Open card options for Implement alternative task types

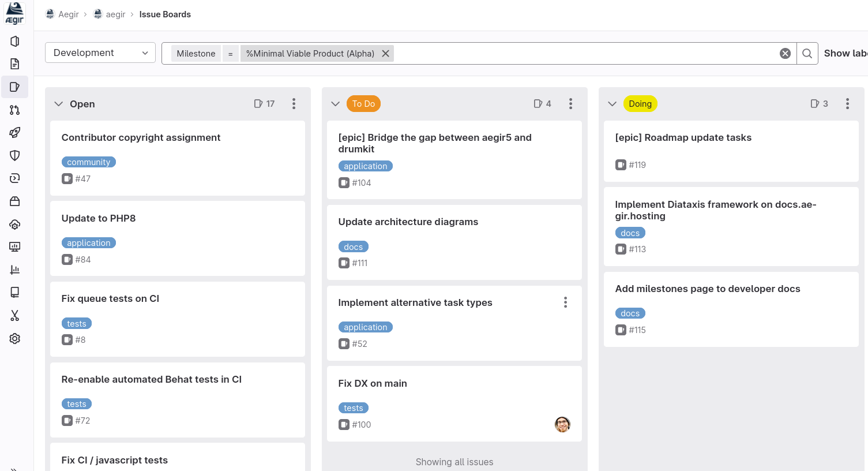point(565,302)
